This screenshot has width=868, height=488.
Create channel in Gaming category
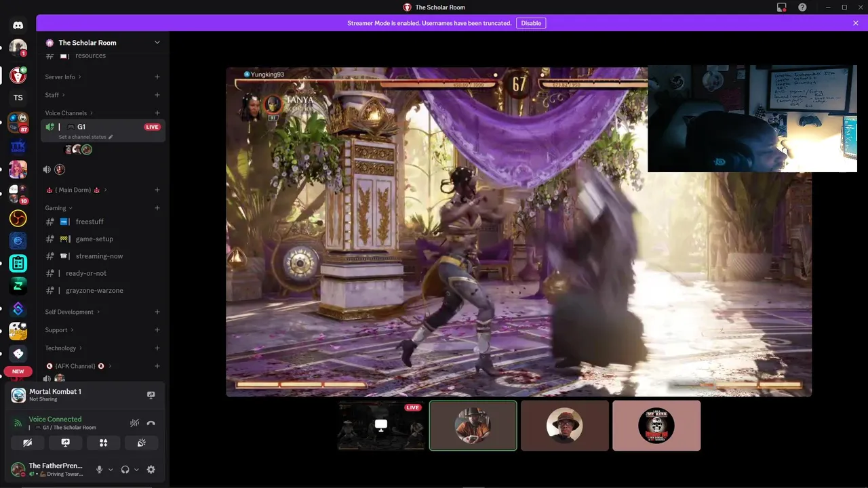[x=157, y=208]
